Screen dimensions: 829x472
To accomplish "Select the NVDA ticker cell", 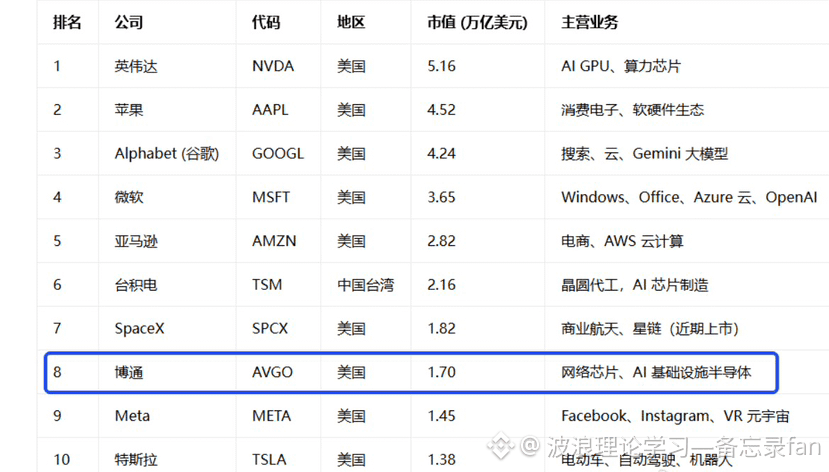I will 273,66.
